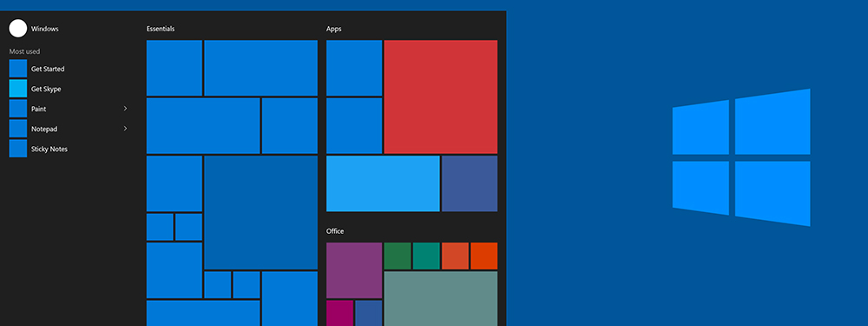The width and height of the screenshot is (868, 326).
Task: Open the Get Started app icon
Action: pos(17,69)
